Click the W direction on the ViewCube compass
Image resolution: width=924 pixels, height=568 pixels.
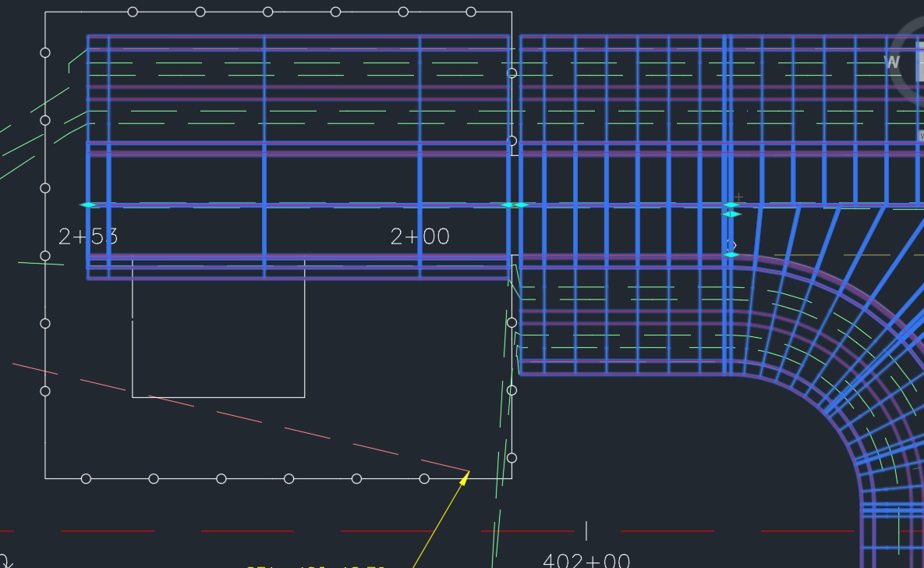pyautogui.click(x=893, y=62)
